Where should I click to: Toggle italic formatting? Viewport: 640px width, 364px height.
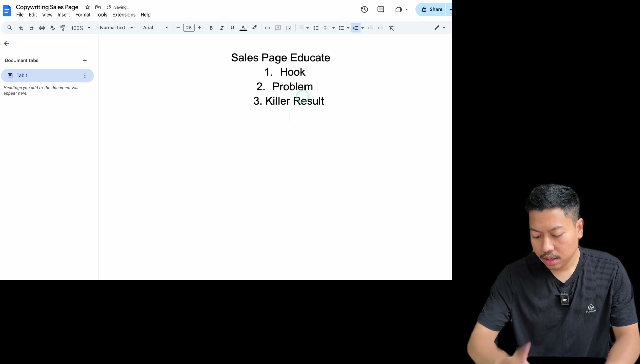point(222,28)
